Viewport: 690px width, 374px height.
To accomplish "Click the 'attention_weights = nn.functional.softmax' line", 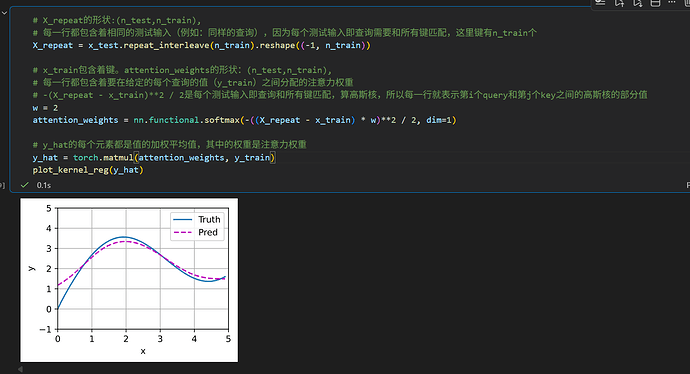I will coord(244,120).
